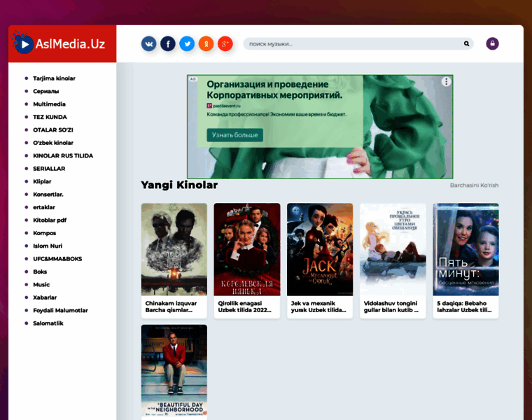Viewport: 532px width, 420px height.
Task: Open the Tarjima kinolar category
Action: click(x=54, y=78)
